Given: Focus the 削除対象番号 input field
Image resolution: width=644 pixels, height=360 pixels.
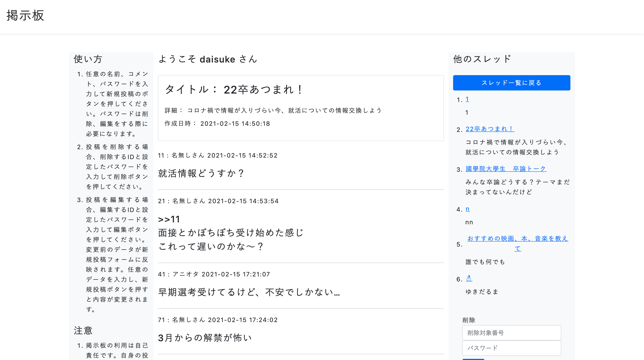Looking at the screenshot, I should [x=511, y=333].
